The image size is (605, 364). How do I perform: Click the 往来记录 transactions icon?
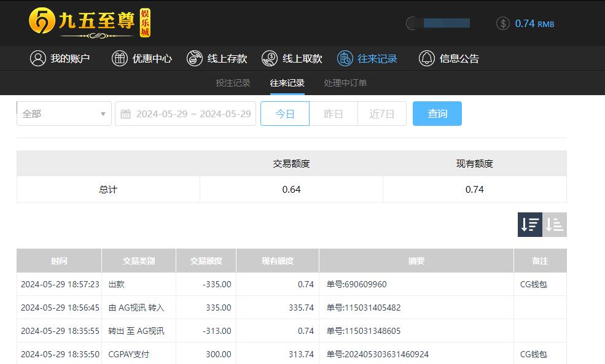coord(344,58)
